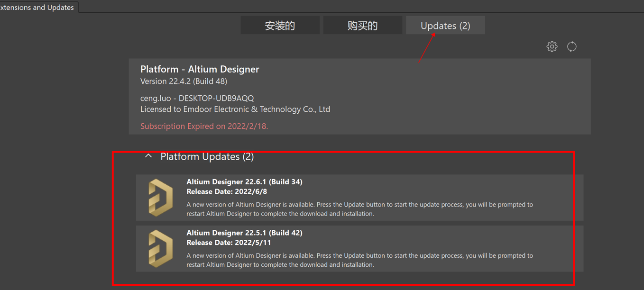Collapse the Platform Updates chevron arrow
This screenshot has height=290, width=644.
148,156
